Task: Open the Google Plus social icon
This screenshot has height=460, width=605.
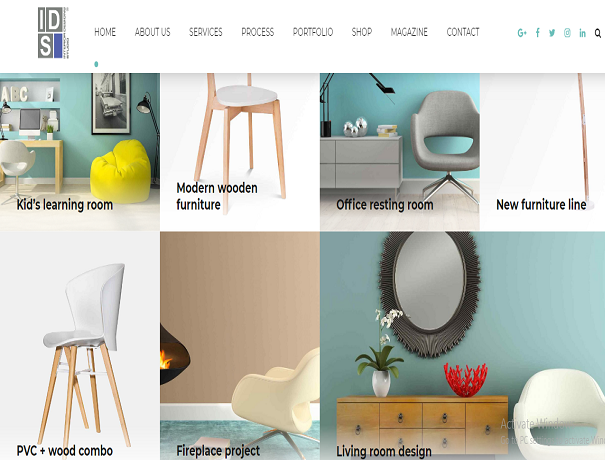Action: [522, 33]
